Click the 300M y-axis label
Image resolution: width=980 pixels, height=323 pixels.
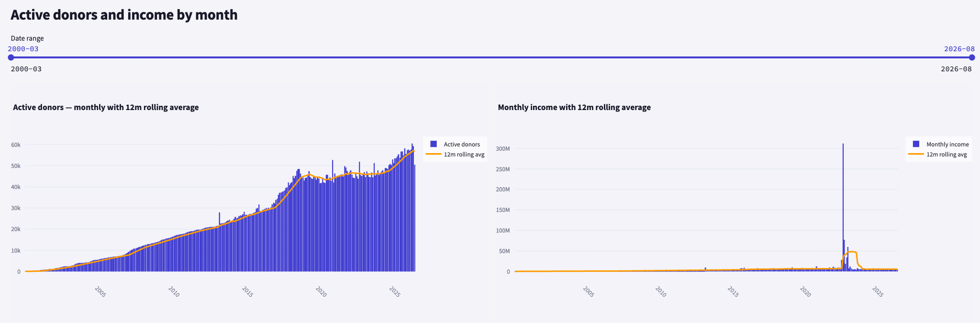pos(503,149)
